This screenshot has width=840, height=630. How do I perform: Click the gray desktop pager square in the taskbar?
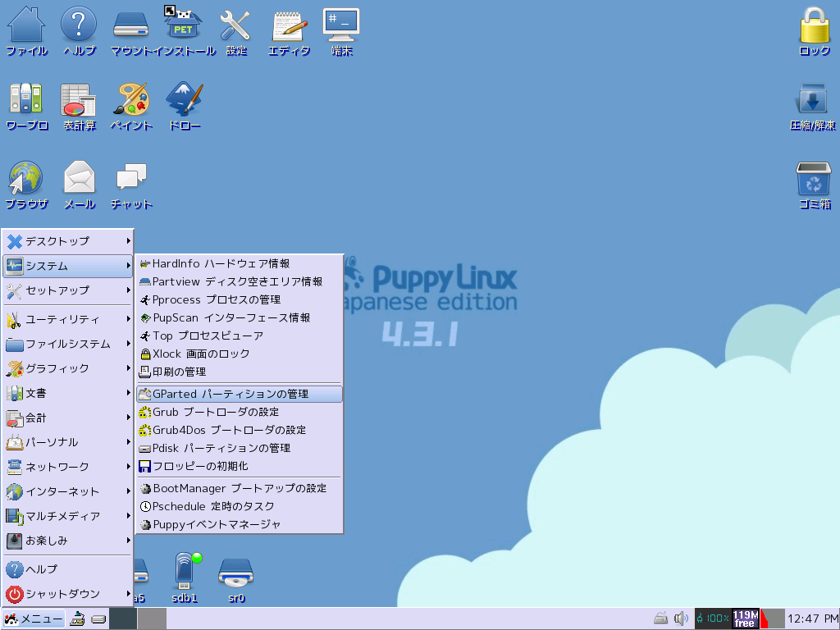[152, 619]
